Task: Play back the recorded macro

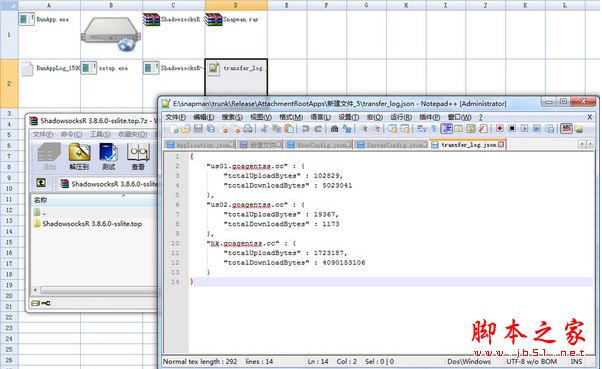Action: coord(524,128)
